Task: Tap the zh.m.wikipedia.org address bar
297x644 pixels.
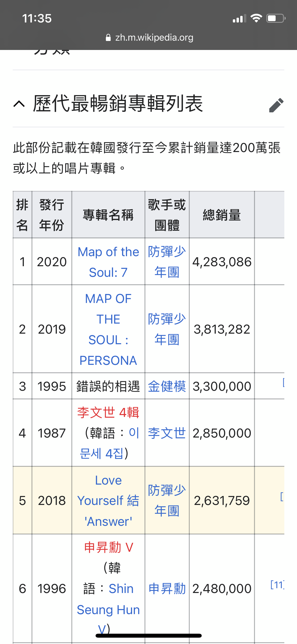Action: pos(149,38)
